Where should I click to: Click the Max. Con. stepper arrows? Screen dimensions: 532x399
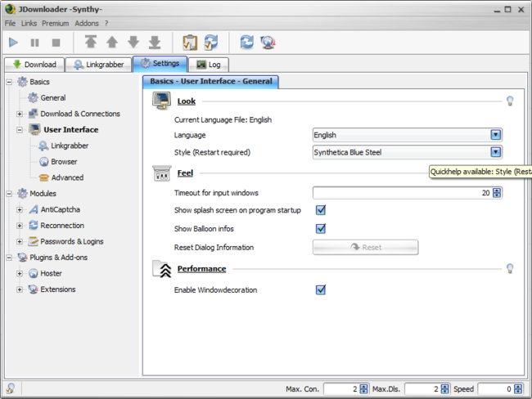pos(363,389)
